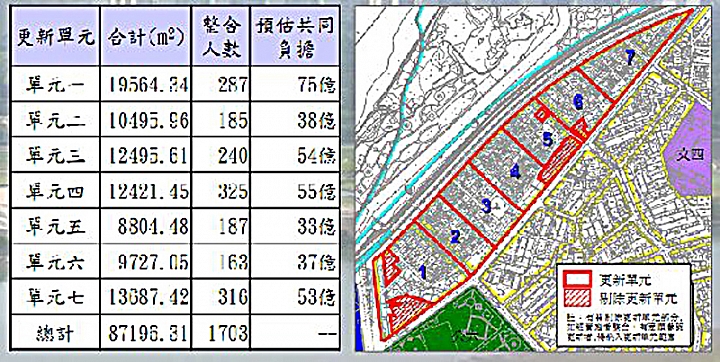The image size is (720, 362).
Task: Click the area value 8804.48
Action: click(152, 226)
